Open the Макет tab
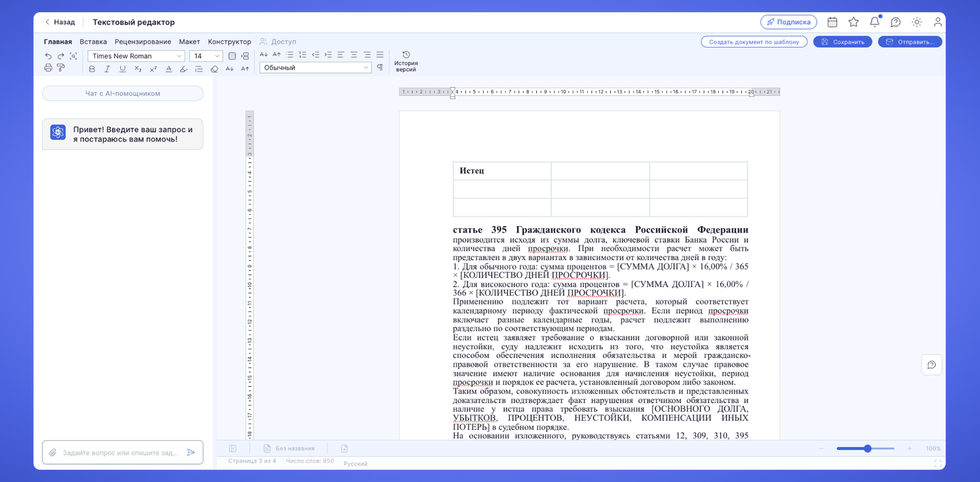The height and width of the screenshot is (482, 980). point(189,42)
